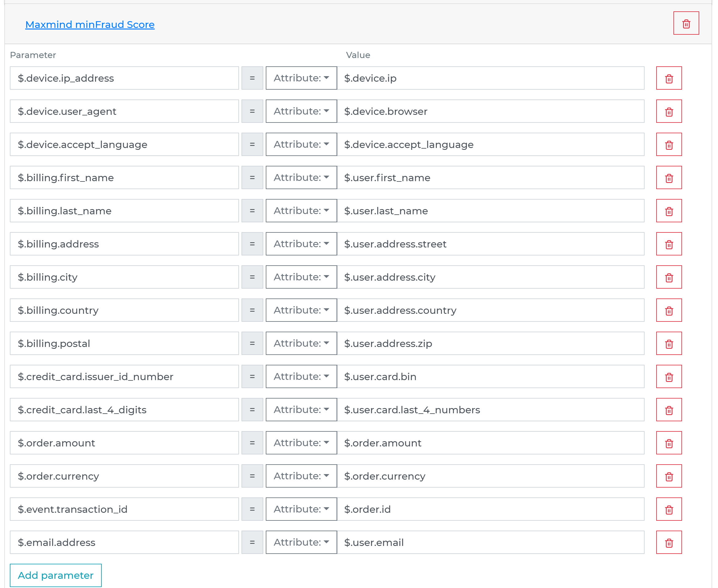Focus the $.user.last_name value field
Screen dimensions: 718x588
point(491,211)
